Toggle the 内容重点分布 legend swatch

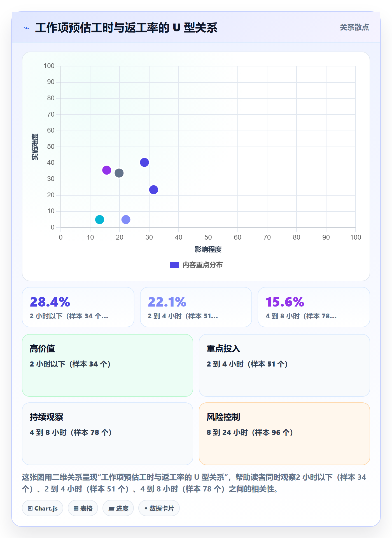[x=174, y=265]
